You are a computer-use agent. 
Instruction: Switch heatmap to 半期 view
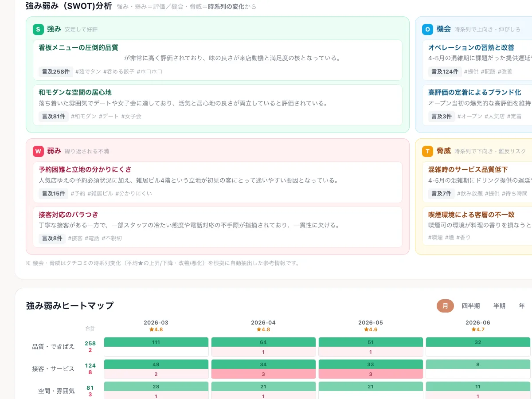coord(499,306)
